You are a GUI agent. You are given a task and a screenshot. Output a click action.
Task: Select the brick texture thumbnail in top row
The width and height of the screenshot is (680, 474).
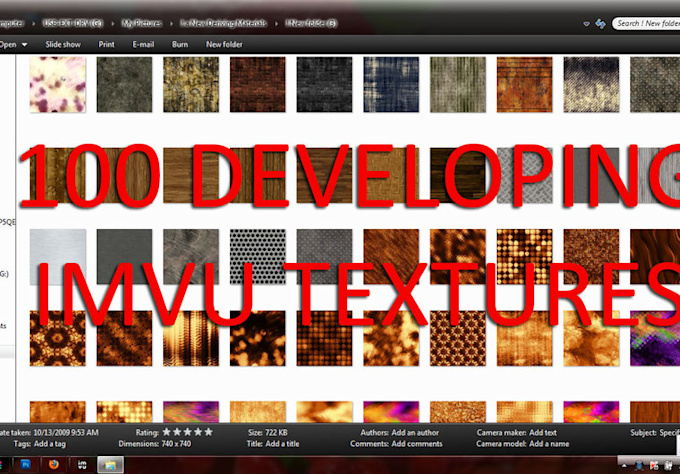[258, 84]
